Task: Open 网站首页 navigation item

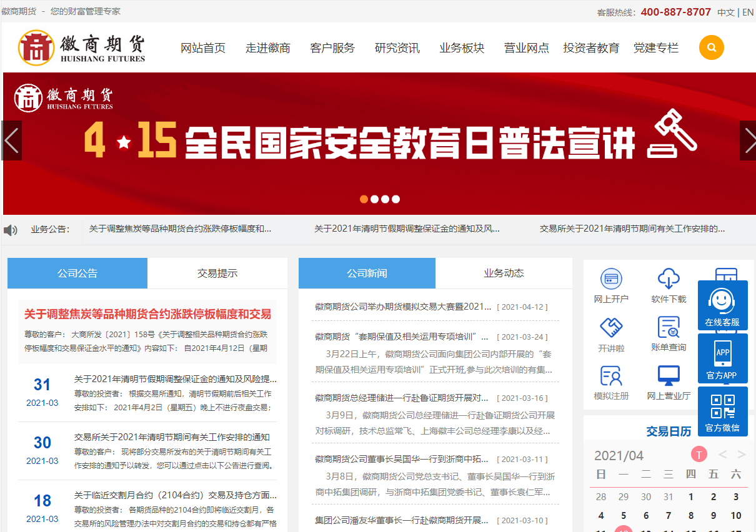Action: pyautogui.click(x=203, y=48)
